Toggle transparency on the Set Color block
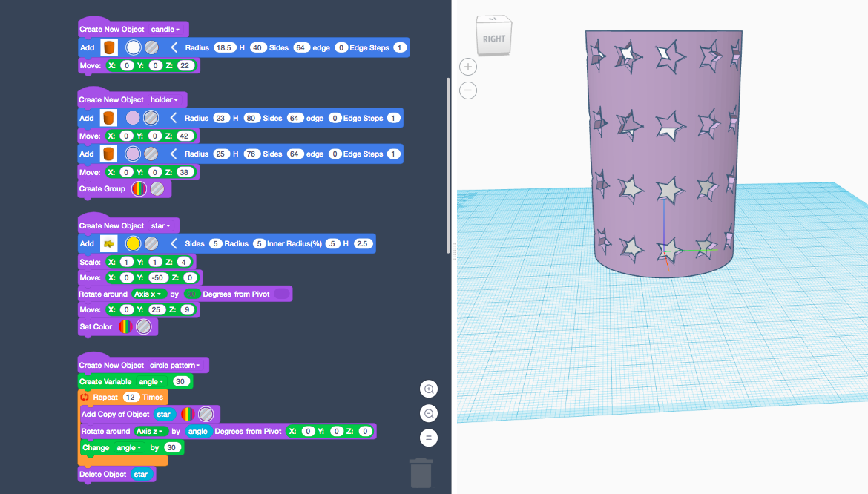 pyautogui.click(x=143, y=326)
